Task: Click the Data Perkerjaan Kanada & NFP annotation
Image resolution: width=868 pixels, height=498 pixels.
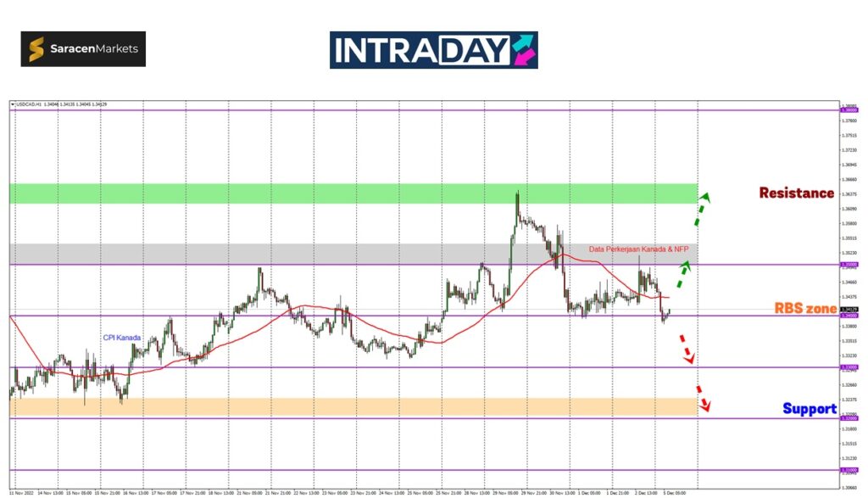Action: click(638, 249)
